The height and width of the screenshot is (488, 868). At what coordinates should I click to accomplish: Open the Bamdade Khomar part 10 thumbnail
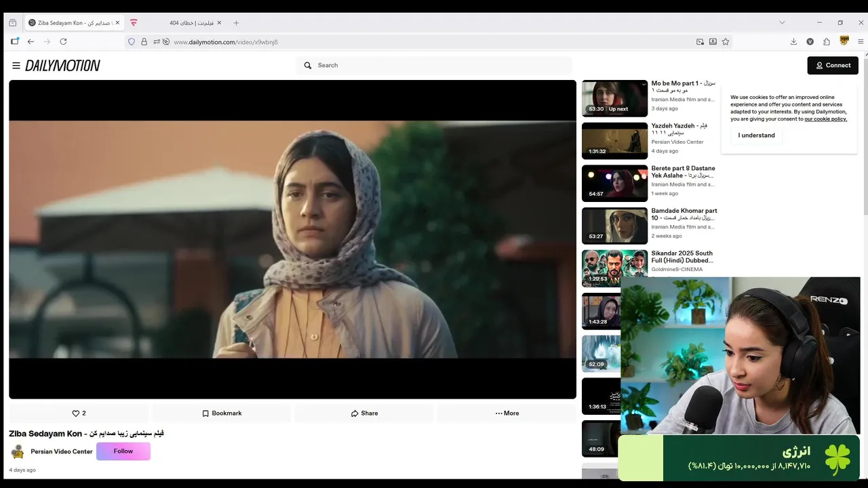(614, 226)
